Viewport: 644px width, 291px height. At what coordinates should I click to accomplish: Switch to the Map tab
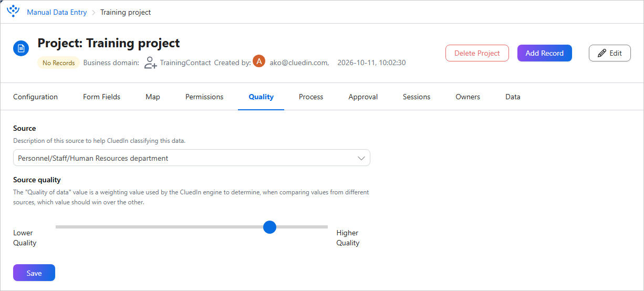point(153,97)
